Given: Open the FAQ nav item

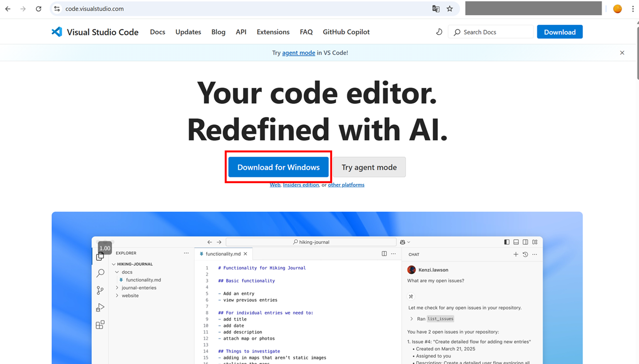Looking at the screenshot, I should pyautogui.click(x=306, y=32).
